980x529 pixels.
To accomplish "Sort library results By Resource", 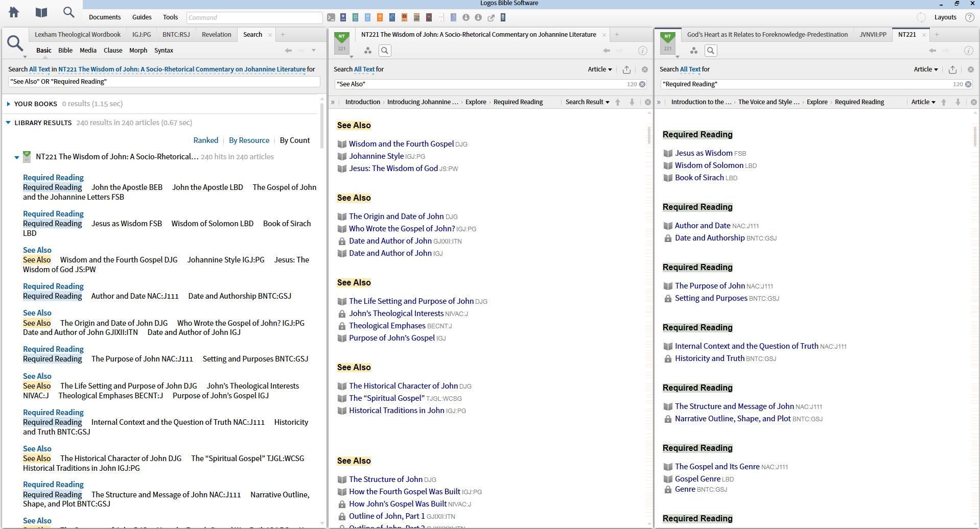I will [249, 140].
